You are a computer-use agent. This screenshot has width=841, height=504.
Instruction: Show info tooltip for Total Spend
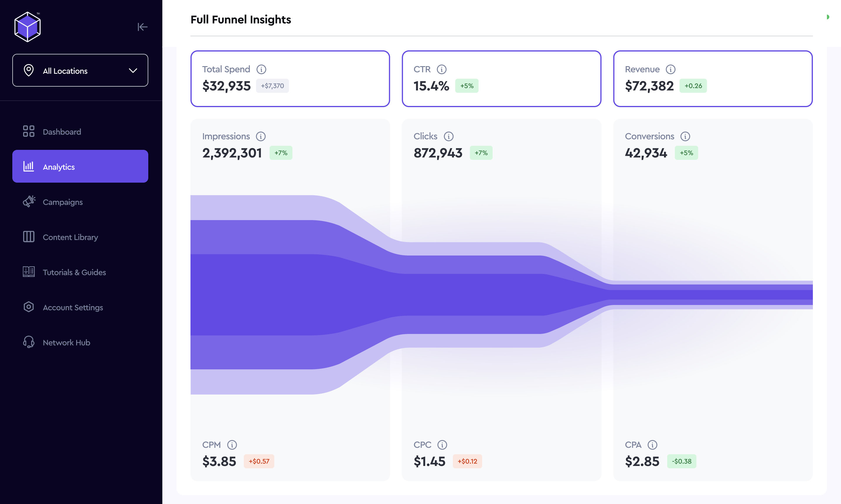[x=261, y=69]
